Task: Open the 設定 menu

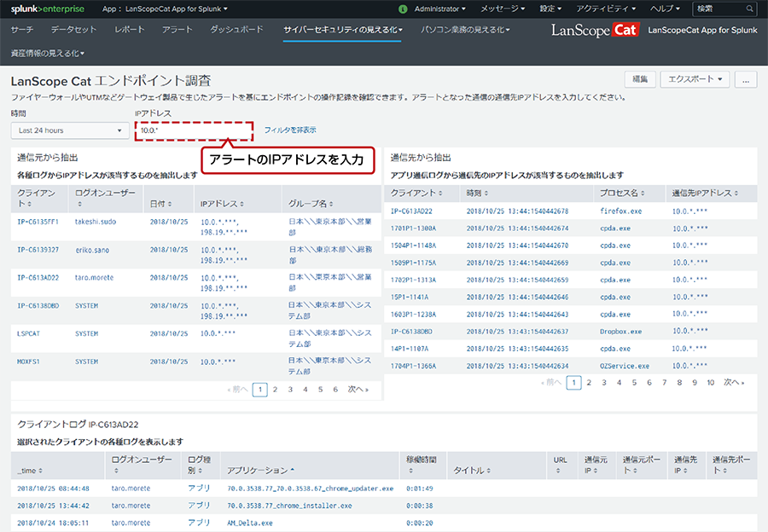Action: [550, 9]
